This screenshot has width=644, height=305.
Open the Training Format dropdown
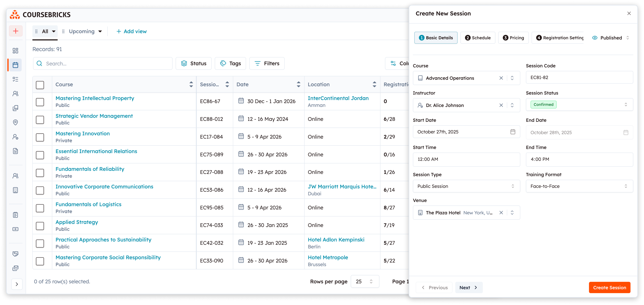pyautogui.click(x=579, y=186)
